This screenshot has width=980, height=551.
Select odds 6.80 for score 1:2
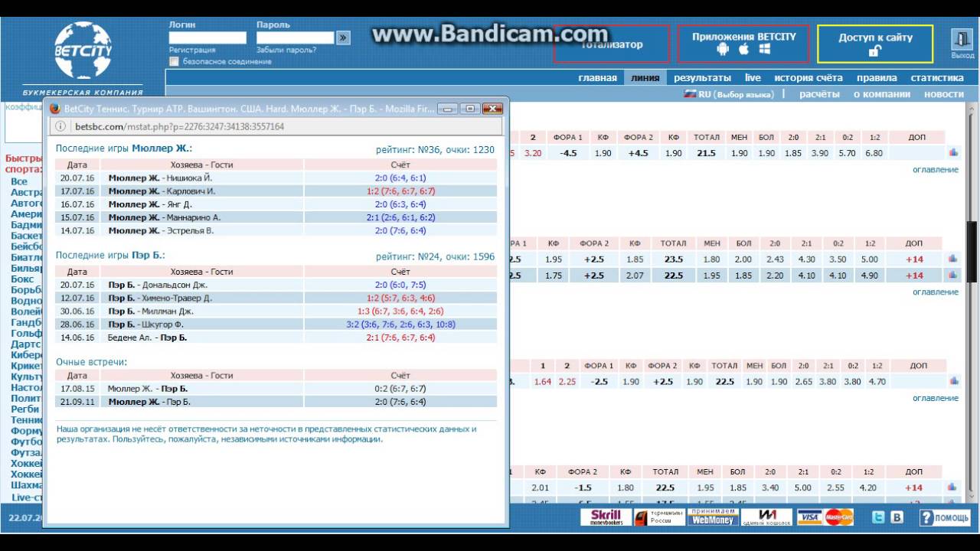tap(874, 153)
